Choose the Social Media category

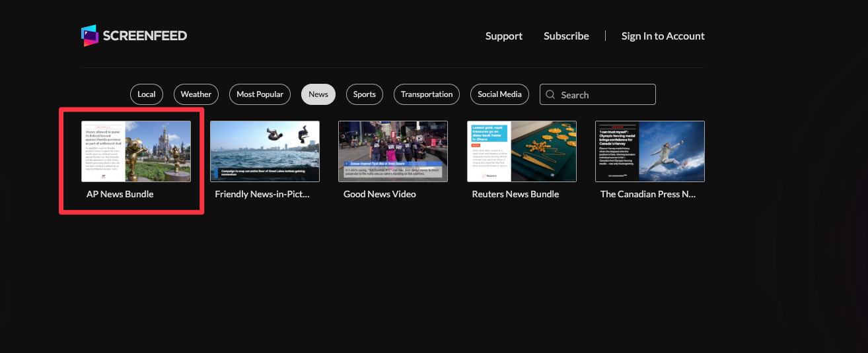pos(499,94)
